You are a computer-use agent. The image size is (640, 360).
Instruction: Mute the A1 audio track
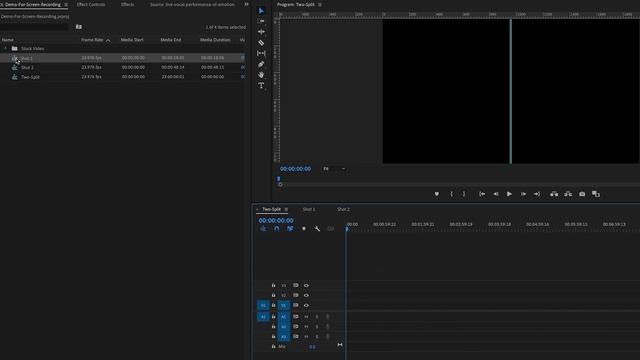(306, 316)
